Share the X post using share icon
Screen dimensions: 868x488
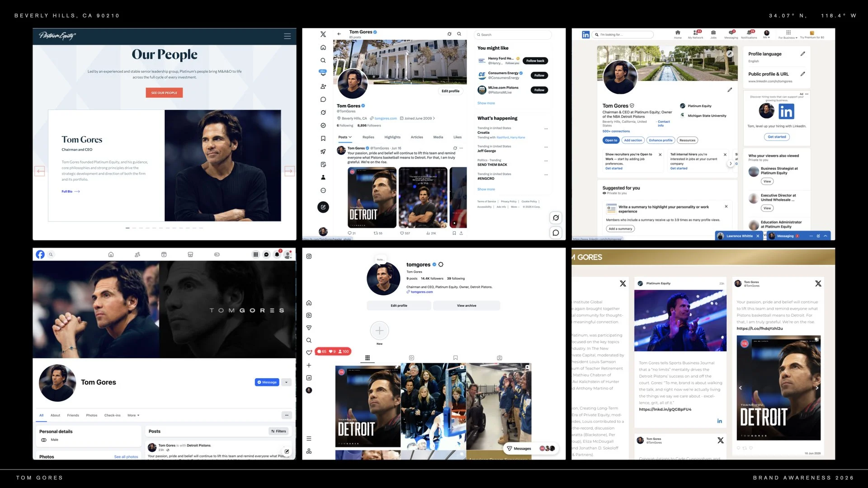click(x=461, y=233)
